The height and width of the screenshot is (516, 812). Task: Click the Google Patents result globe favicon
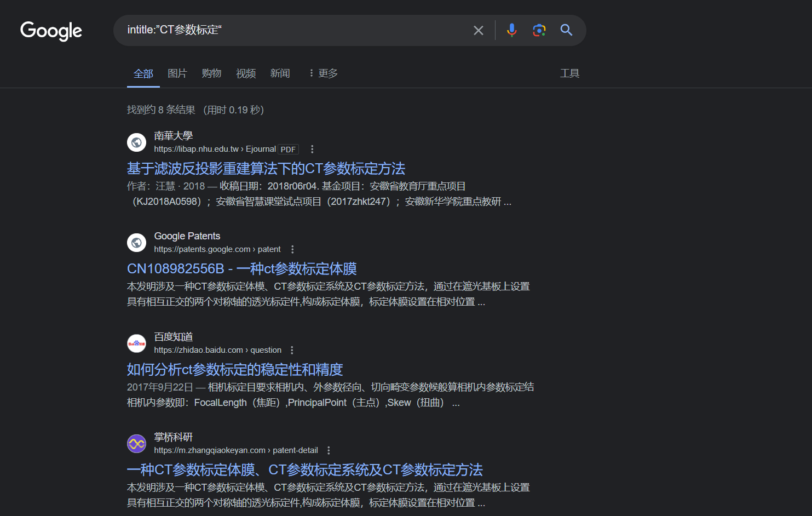point(136,243)
